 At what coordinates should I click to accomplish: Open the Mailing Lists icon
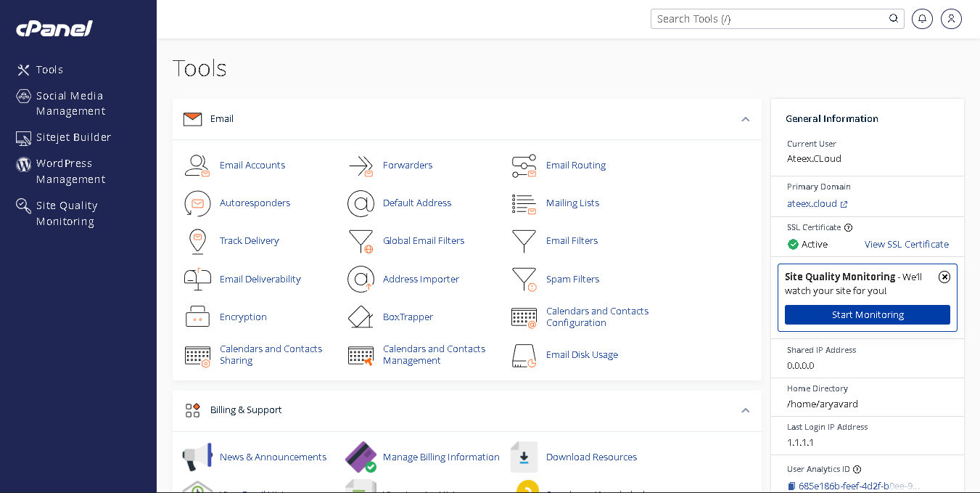pyautogui.click(x=524, y=203)
